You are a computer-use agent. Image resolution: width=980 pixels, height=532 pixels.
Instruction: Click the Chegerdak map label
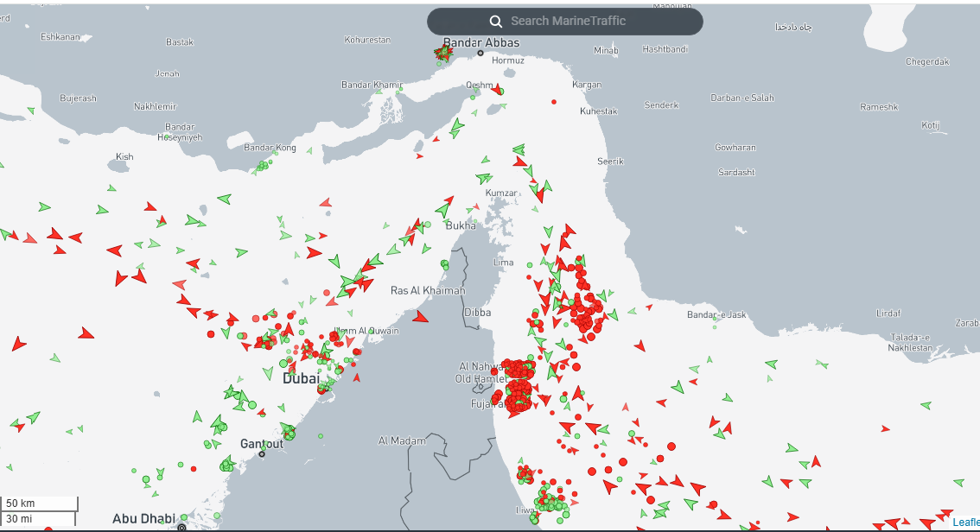927,62
